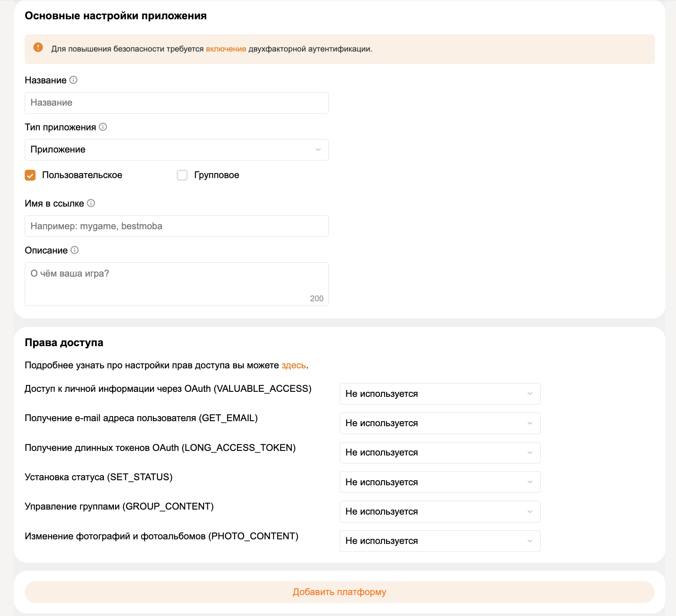Viewport: 676px width, 616px height.
Task: Click info icon next to Имя в ссылке
Action: pos(91,203)
